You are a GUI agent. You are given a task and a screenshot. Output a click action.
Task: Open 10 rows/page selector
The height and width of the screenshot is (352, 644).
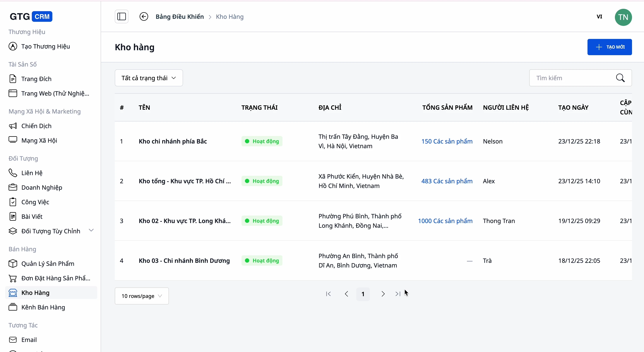[x=142, y=296]
